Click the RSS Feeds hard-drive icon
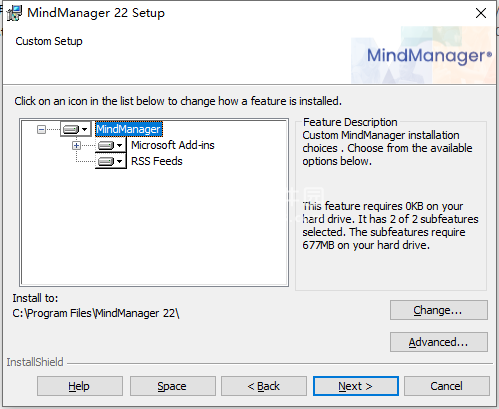The image size is (499, 409). tap(106, 161)
